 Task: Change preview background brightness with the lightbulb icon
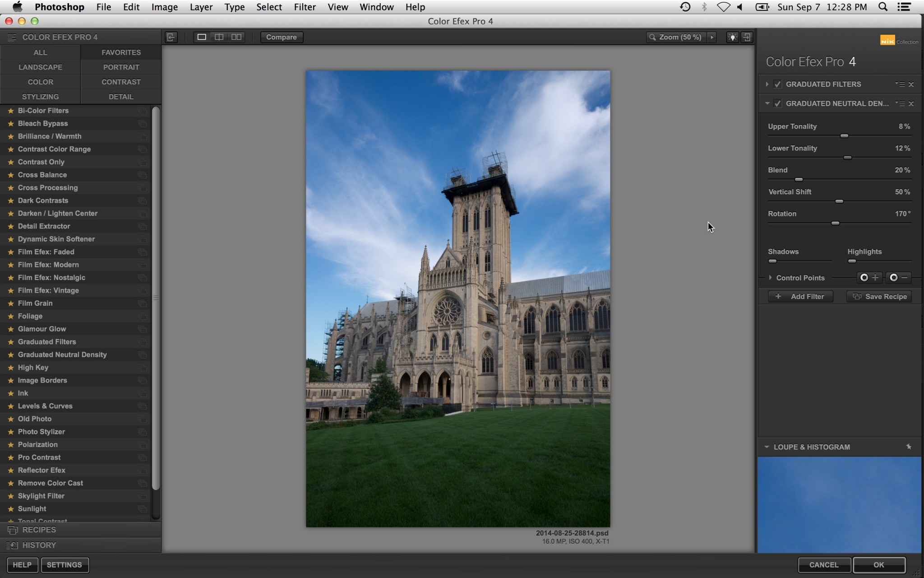tap(732, 37)
